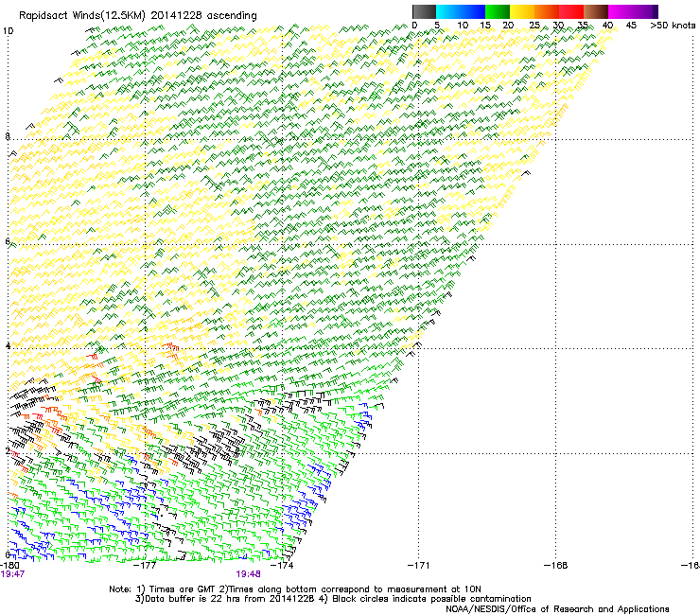
Task: Click the note line starting '3)Data buffer is 22 hrs'
Action: [333, 599]
